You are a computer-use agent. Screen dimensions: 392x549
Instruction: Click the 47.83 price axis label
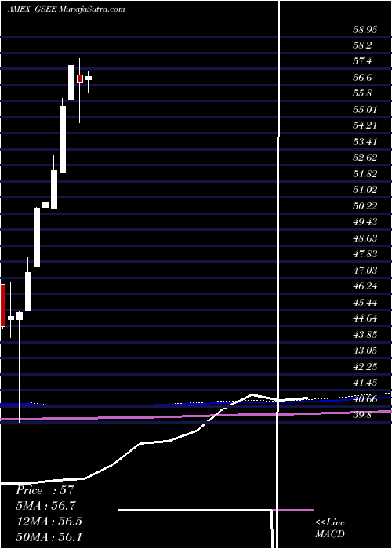pyautogui.click(x=365, y=254)
